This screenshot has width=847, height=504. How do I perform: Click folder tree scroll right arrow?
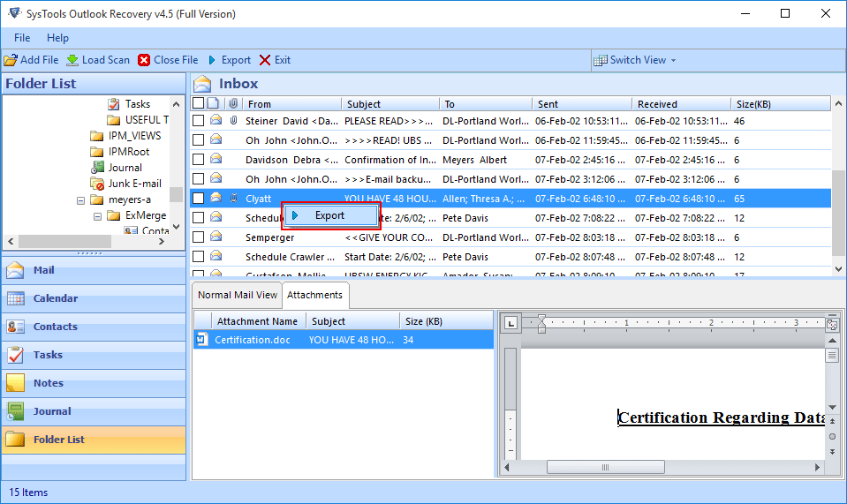coord(161,241)
